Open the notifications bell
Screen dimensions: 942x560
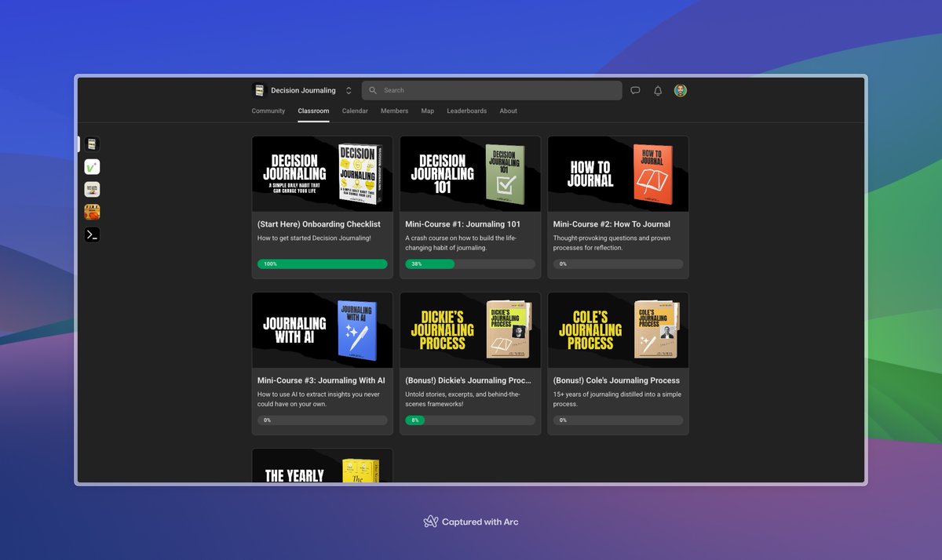[x=658, y=90]
